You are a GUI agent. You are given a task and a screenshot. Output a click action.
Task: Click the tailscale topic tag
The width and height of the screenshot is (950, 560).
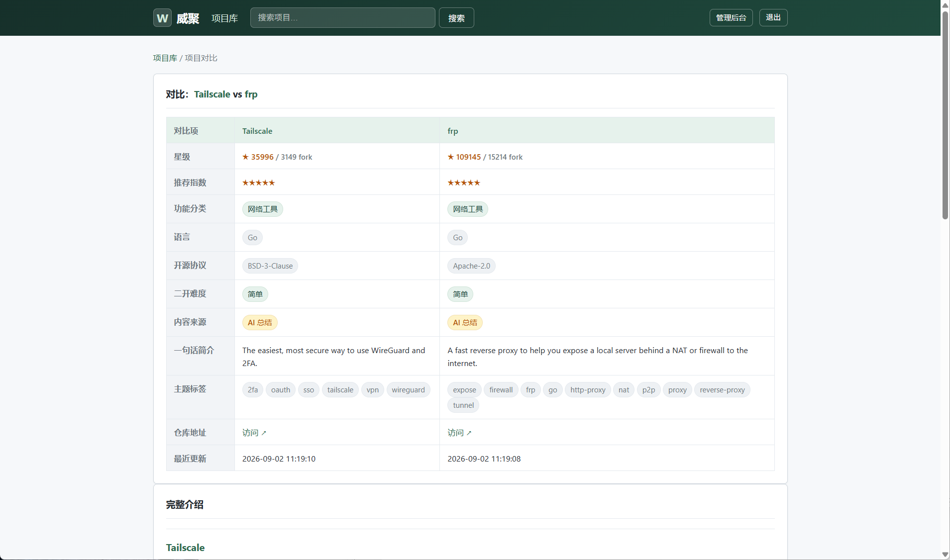[x=340, y=390]
